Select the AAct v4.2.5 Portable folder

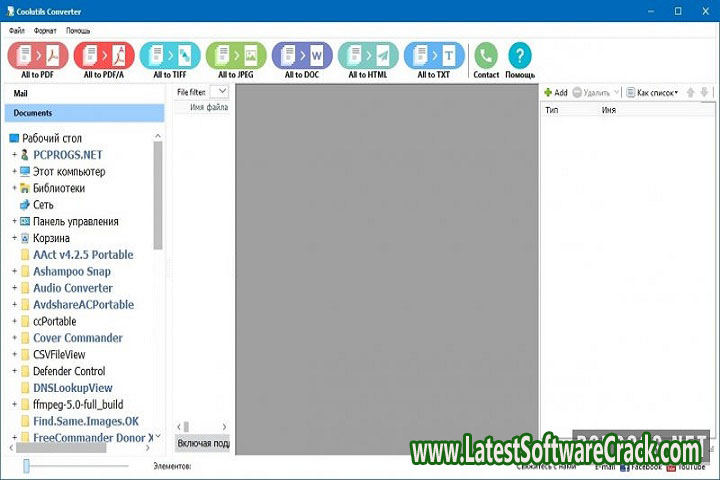(83, 255)
